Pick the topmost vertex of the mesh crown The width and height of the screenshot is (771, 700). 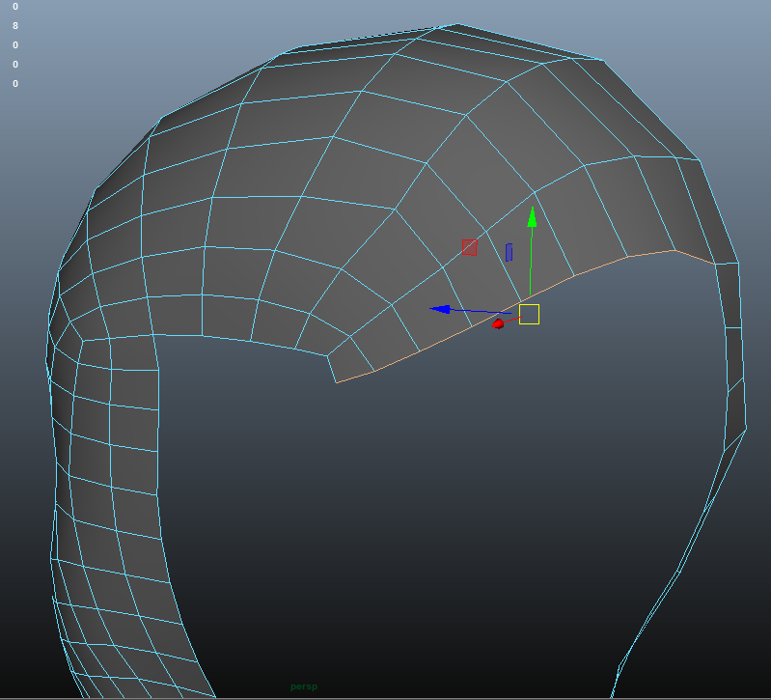457,24
